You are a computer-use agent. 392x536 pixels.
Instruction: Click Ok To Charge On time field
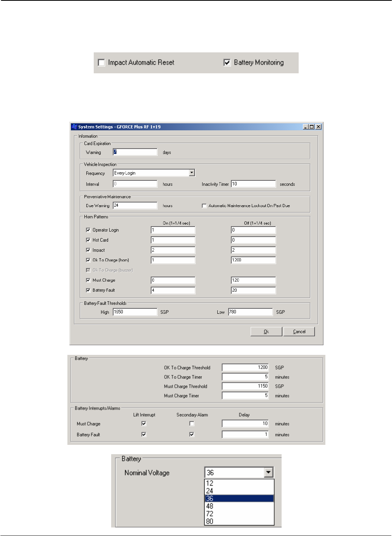pyautogui.click(x=173, y=260)
